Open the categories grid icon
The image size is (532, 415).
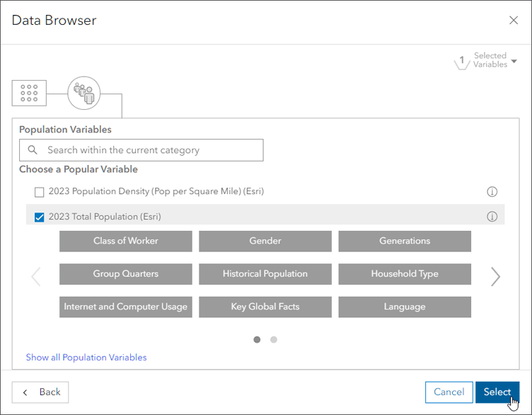click(29, 93)
